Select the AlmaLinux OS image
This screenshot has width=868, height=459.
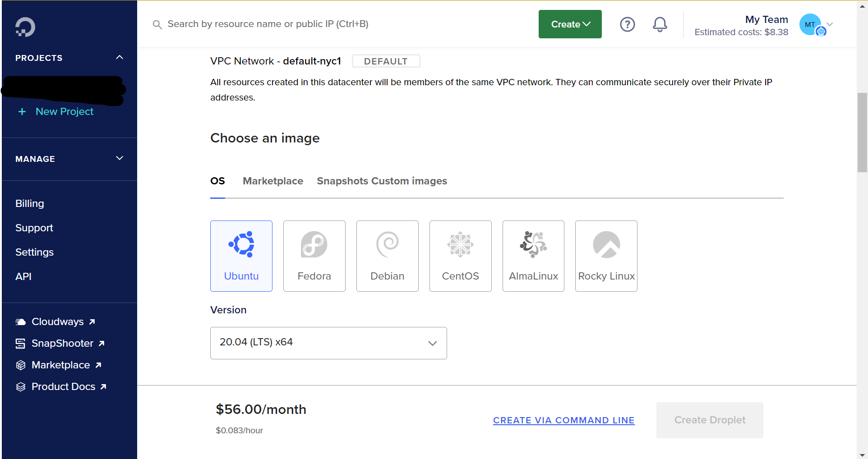[x=533, y=256]
